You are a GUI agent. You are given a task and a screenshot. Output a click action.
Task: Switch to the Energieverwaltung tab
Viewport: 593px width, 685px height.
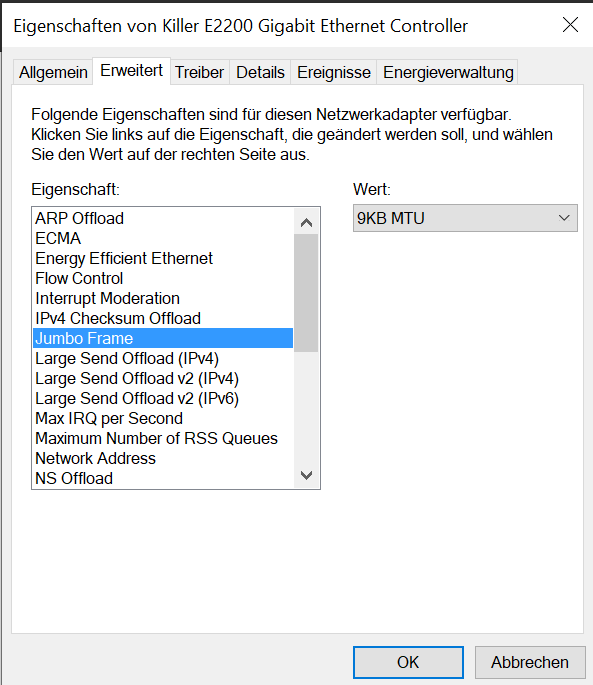(x=448, y=72)
